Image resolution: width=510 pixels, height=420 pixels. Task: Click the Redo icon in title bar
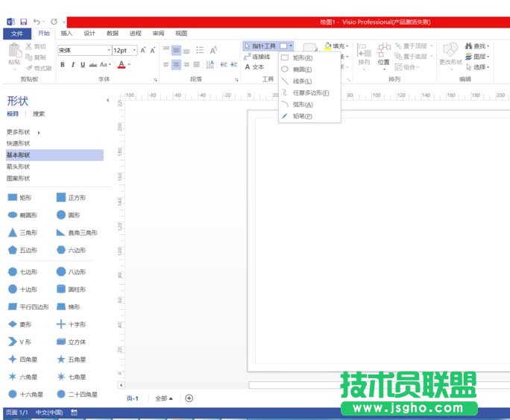tap(54, 22)
